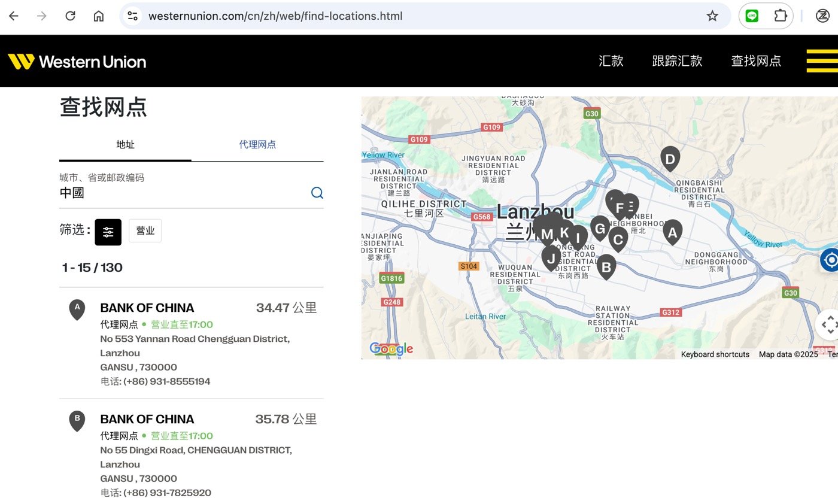The height and width of the screenshot is (504, 838).
Task: View site information icon in address bar
Action: (133, 16)
